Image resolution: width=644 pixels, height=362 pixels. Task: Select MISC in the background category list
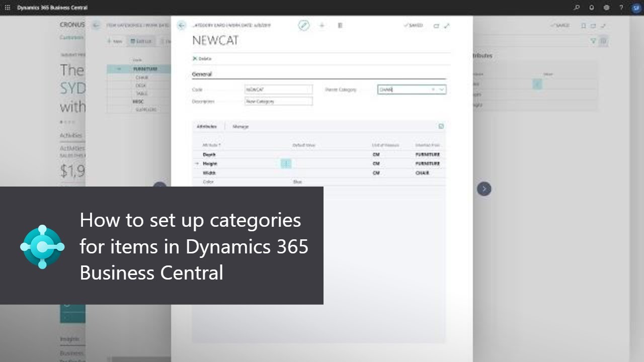(138, 102)
